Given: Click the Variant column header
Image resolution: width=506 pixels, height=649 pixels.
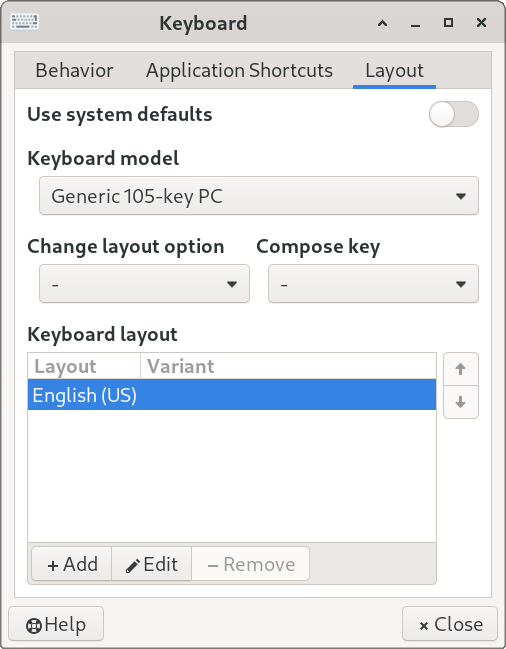Looking at the screenshot, I should pos(288,366).
